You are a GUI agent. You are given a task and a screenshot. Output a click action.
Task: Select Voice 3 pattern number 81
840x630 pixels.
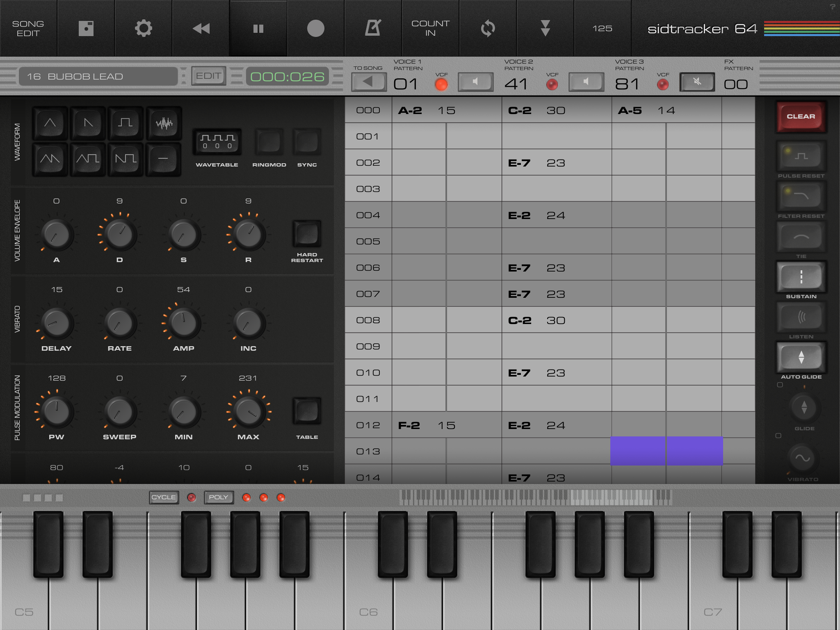pyautogui.click(x=627, y=84)
